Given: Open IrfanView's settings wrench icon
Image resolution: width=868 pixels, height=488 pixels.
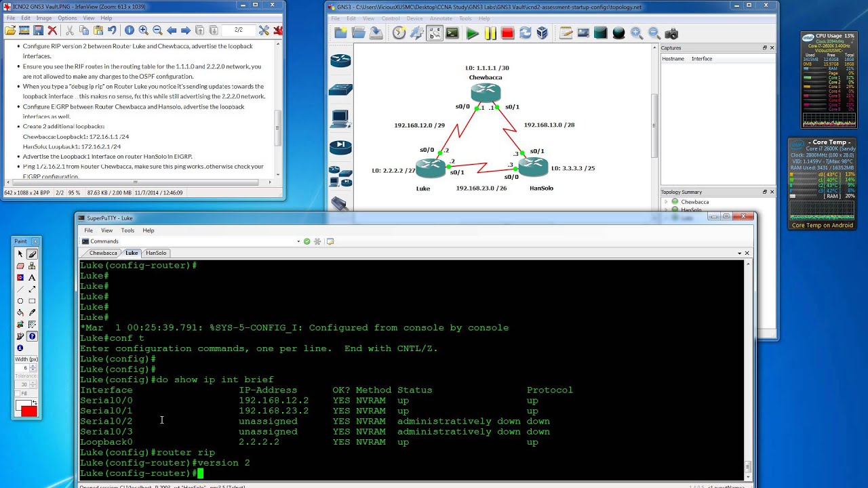Looking at the screenshot, I should [x=264, y=30].
